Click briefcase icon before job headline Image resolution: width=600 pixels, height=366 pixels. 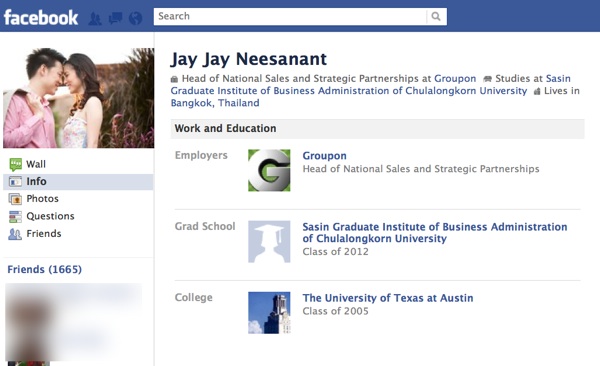coord(174,79)
